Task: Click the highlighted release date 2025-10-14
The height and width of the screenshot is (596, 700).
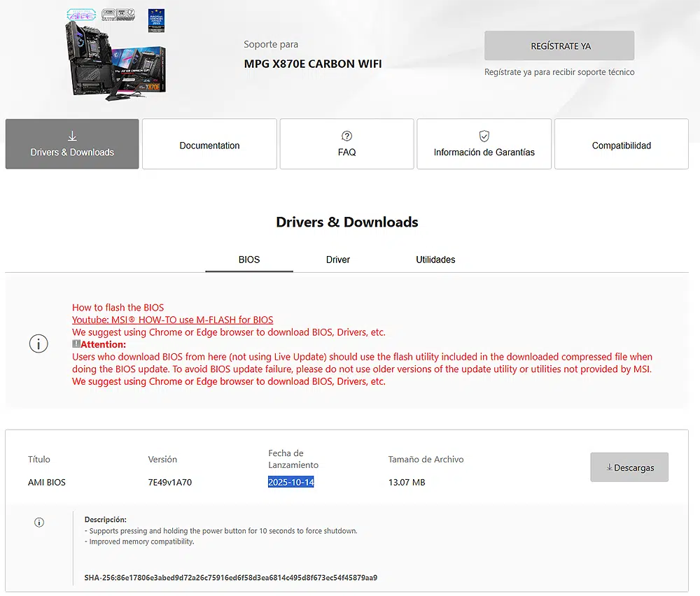Action: 290,482
